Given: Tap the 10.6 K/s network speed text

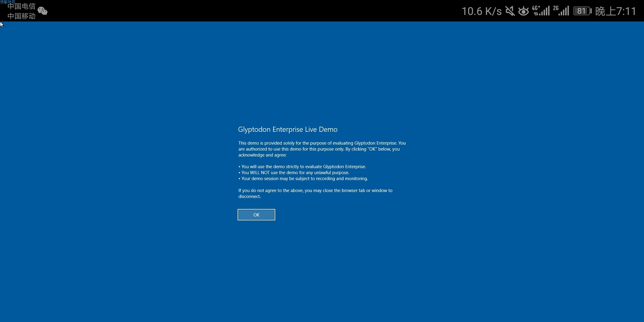Looking at the screenshot, I should click(x=482, y=11).
